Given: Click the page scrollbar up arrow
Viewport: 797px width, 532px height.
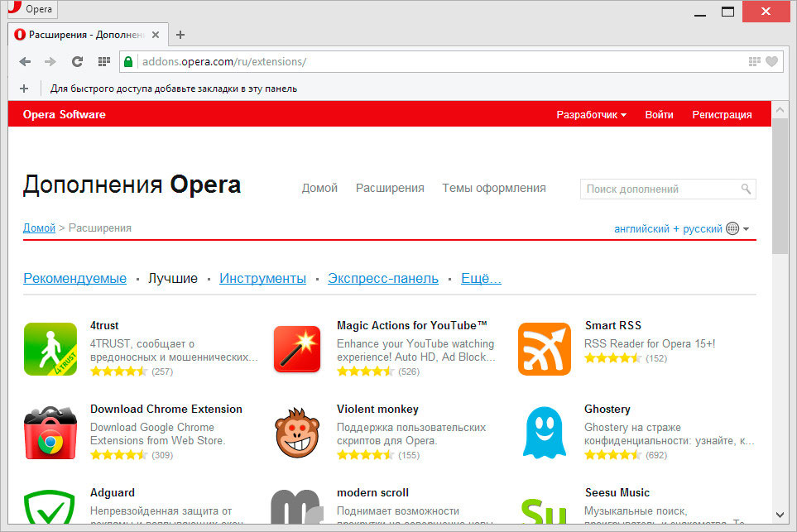Looking at the screenshot, I should (x=780, y=108).
